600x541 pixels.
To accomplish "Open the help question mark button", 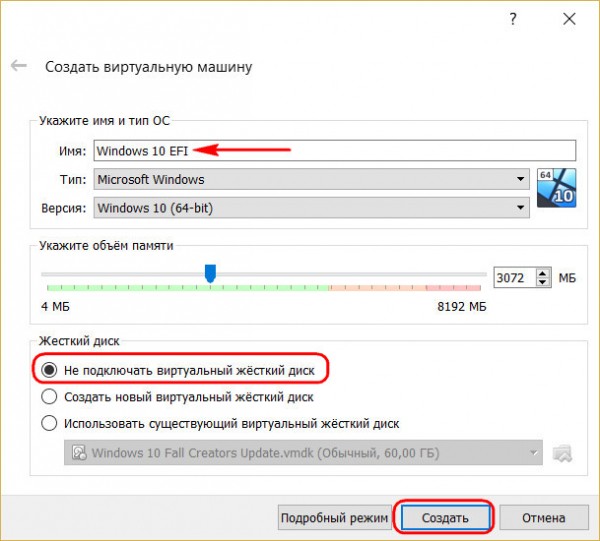I will point(513,18).
